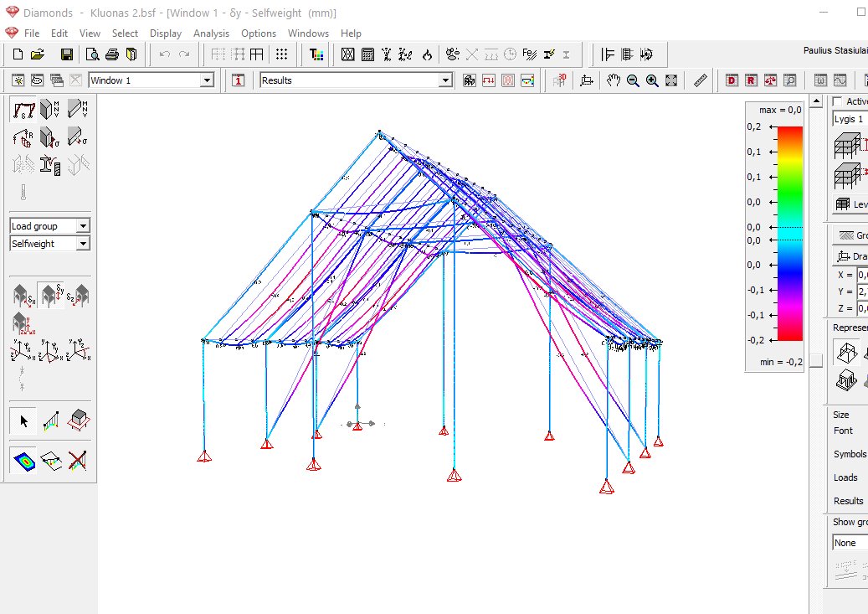
Task: Click the Zoom in magnifier
Action: (x=652, y=80)
